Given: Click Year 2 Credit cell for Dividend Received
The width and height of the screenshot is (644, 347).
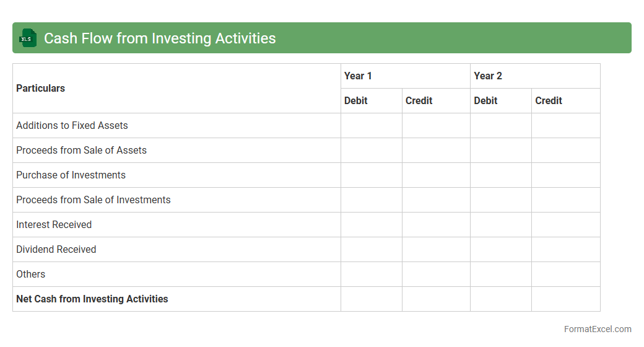Looking at the screenshot, I should 565,250.
